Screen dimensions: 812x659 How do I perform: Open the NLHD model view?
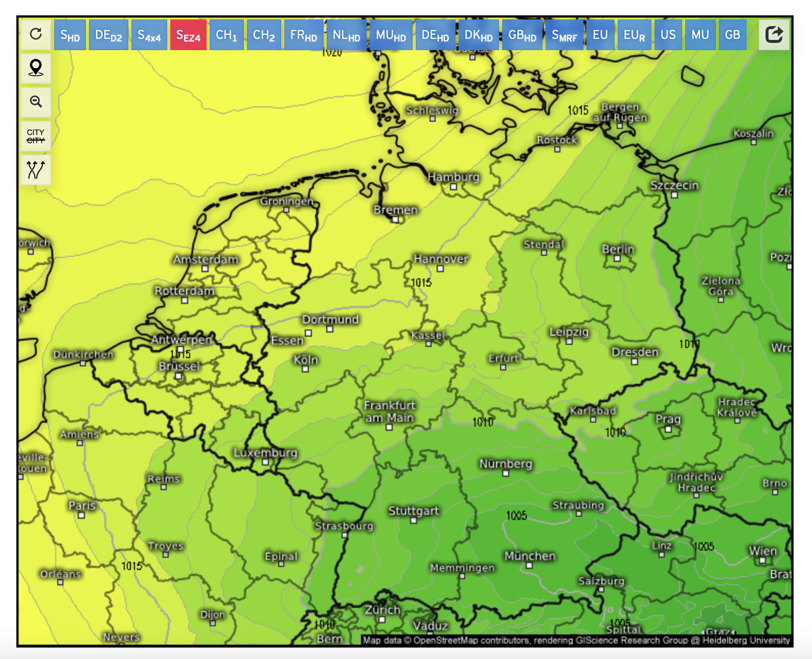click(346, 35)
